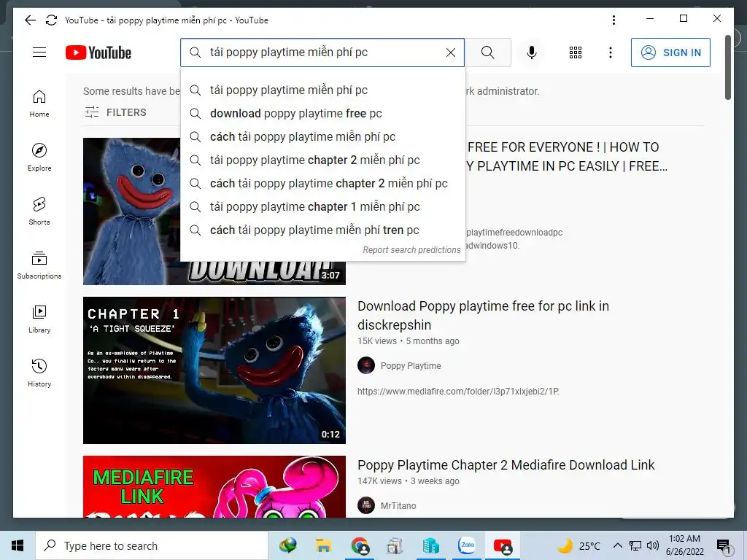Click the Poppy Playtime channel avatar
This screenshot has height=560, width=747.
(366, 366)
